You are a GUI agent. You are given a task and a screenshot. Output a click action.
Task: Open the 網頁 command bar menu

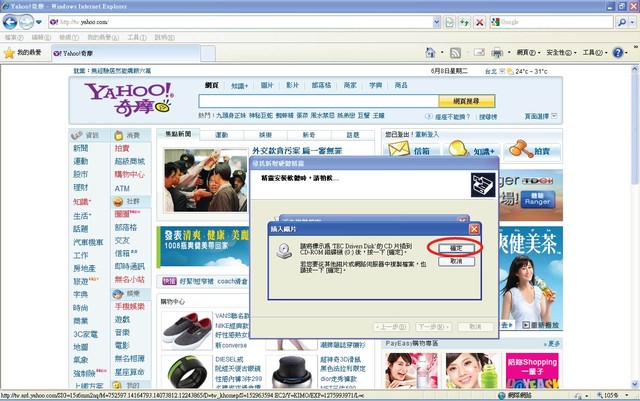(529, 52)
